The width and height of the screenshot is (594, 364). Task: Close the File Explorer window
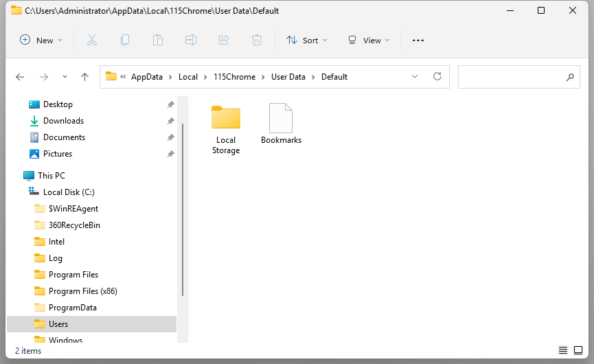coord(573,10)
